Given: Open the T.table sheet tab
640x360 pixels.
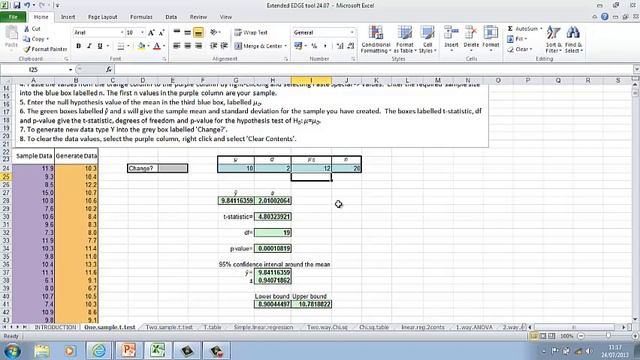Looking at the screenshot, I should 212,327.
